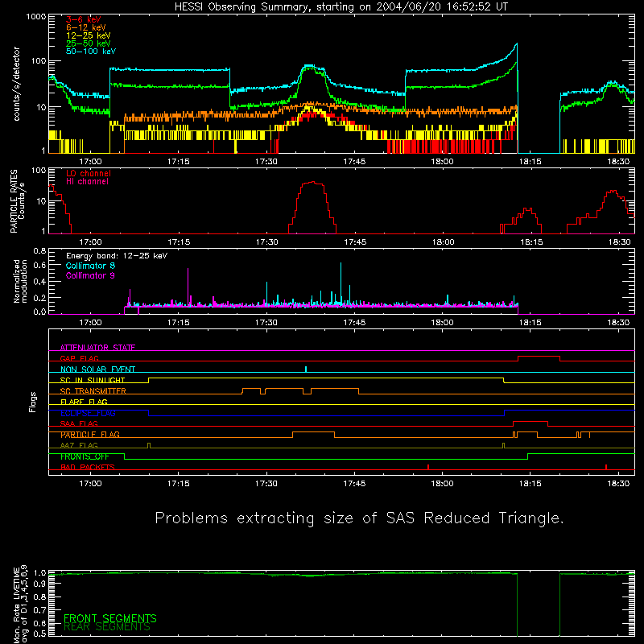Click the GAP_FLAG label
644x644 pixels.
(79, 358)
